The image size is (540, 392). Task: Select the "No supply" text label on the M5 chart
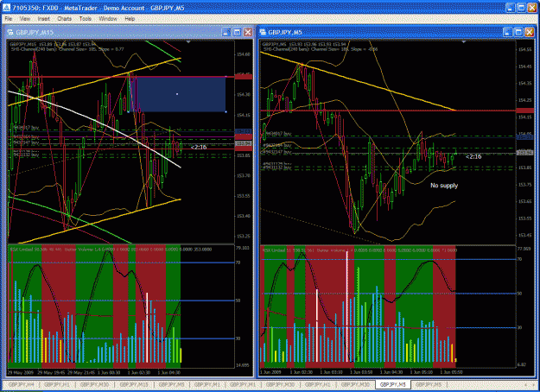coord(444,186)
